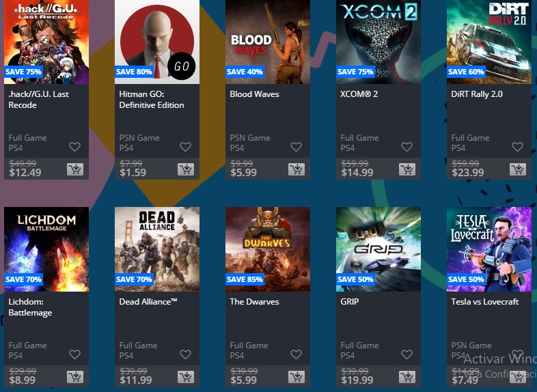Image resolution: width=537 pixels, height=392 pixels.
Task: Add XCOM 2 to cart
Action: click(x=407, y=169)
